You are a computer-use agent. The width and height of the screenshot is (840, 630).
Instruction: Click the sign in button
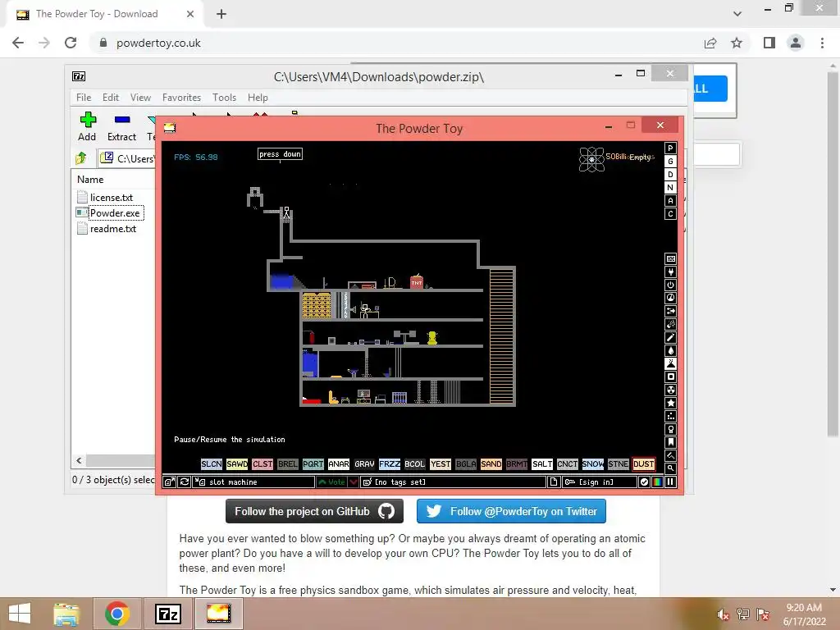click(x=600, y=482)
